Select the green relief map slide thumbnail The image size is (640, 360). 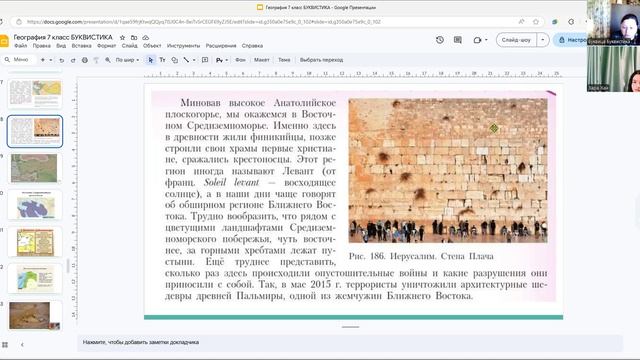(35, 168)
